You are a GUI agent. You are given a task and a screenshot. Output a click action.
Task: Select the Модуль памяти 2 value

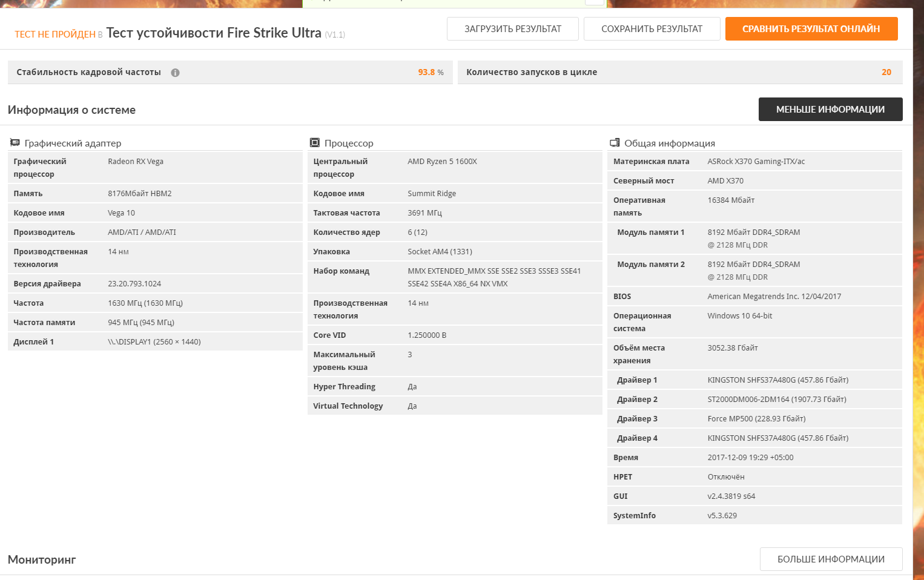754,271
